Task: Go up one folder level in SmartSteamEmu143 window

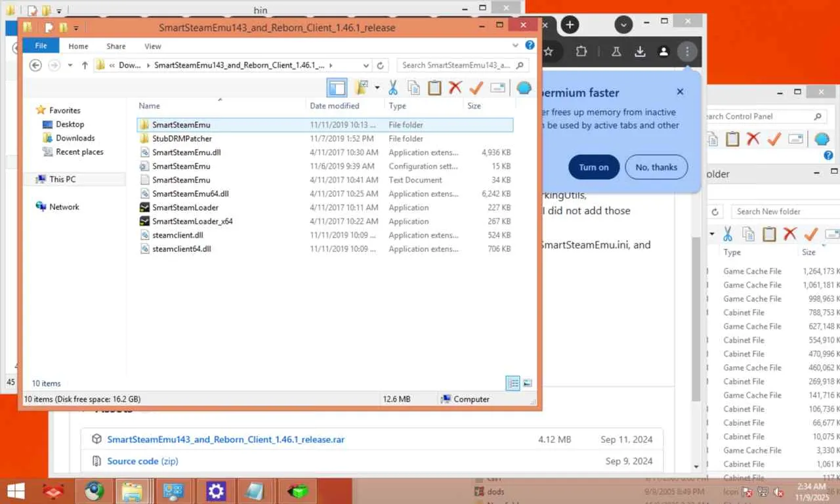Action: pyautogui.click(x=85, y=65)
